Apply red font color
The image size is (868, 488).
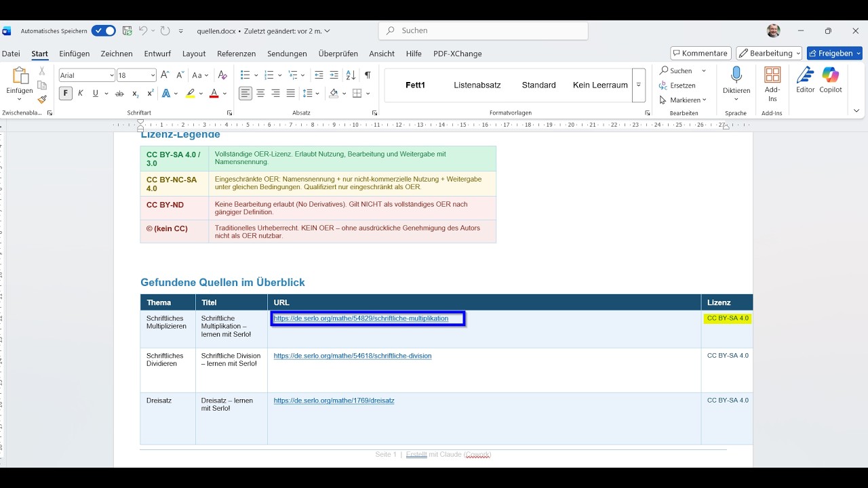coord(214,94)
